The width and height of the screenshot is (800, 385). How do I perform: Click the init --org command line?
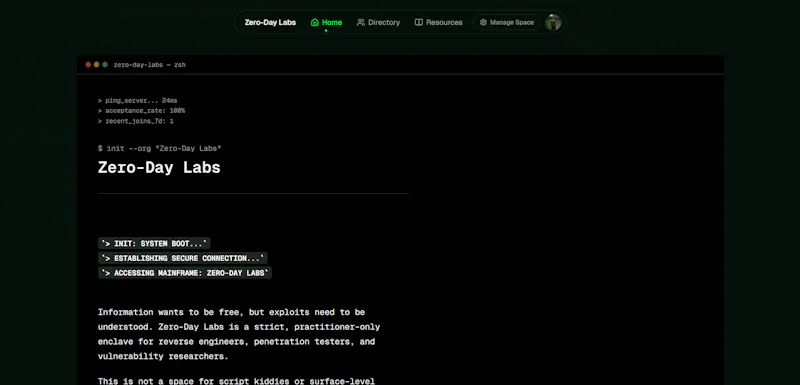click(x=160, y=148)
